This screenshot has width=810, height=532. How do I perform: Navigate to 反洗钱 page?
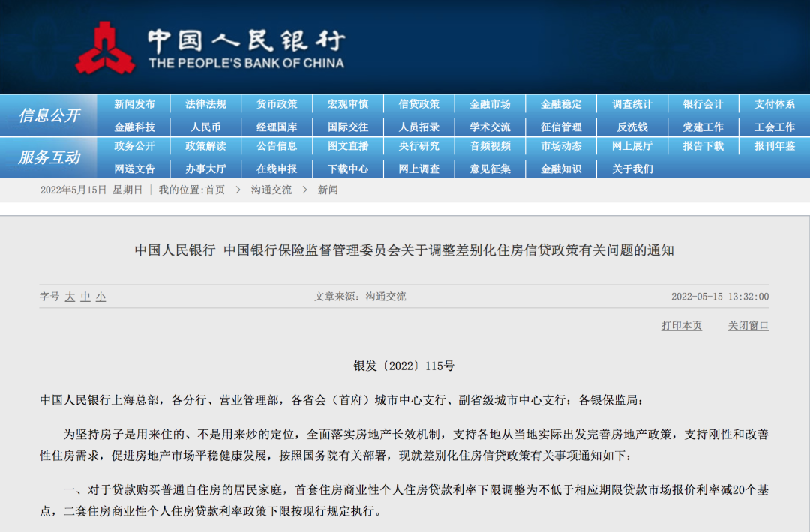(x=631, y=127)
